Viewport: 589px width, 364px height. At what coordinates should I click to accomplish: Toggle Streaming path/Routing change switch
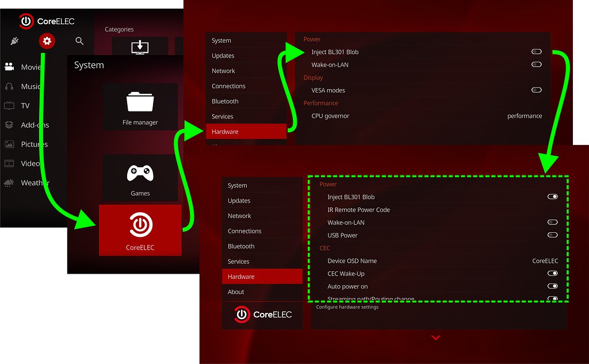pyautogui.click(x=553, y=298)
